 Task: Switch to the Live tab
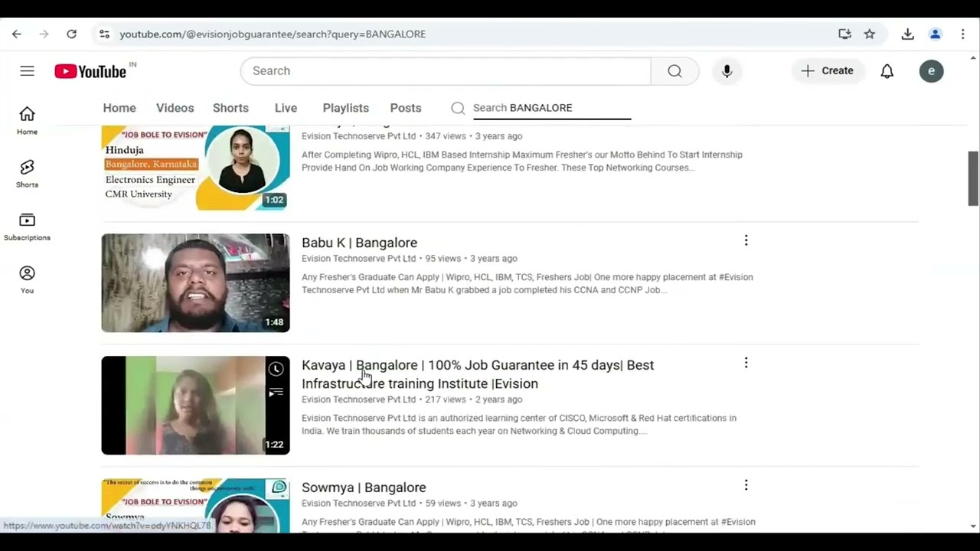pos(286,108)
